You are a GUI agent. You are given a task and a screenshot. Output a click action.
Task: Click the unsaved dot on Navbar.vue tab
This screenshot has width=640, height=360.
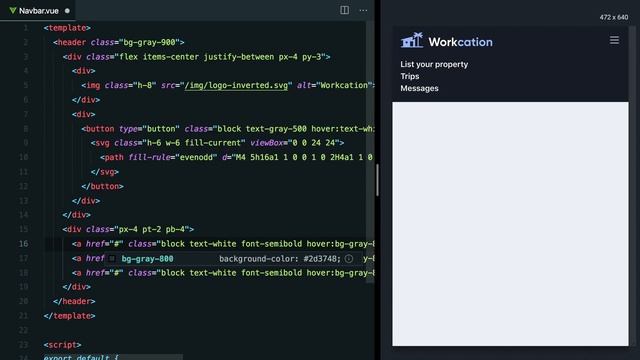point(67,11)
